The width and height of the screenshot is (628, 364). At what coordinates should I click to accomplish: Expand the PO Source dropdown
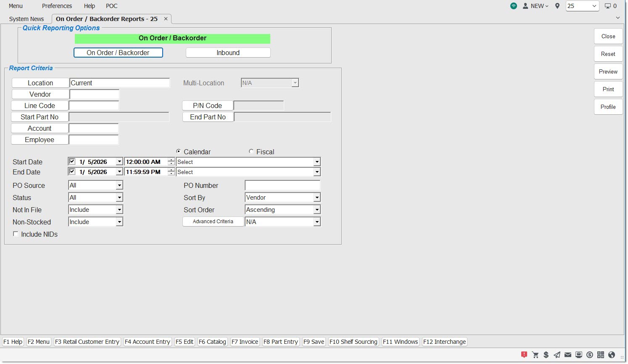[x=119, y=185]
